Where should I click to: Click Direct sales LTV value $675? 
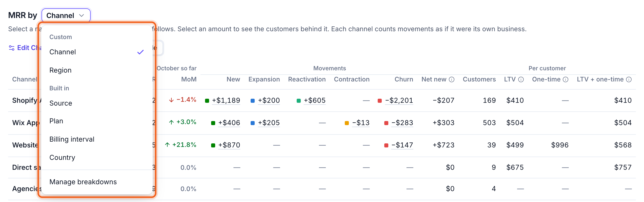515,167
